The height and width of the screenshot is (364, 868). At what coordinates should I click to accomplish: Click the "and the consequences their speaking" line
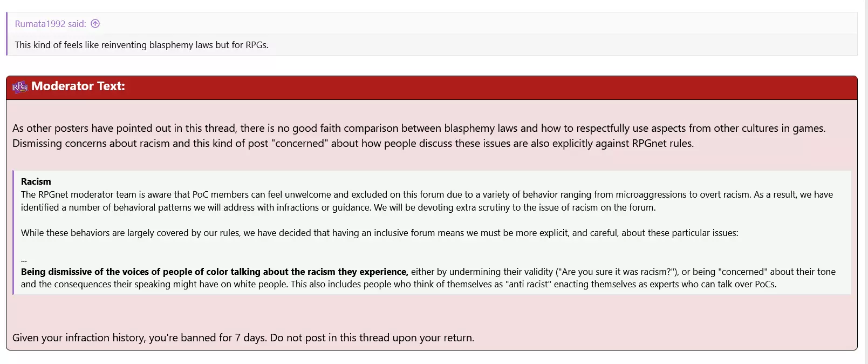[399, 285]
